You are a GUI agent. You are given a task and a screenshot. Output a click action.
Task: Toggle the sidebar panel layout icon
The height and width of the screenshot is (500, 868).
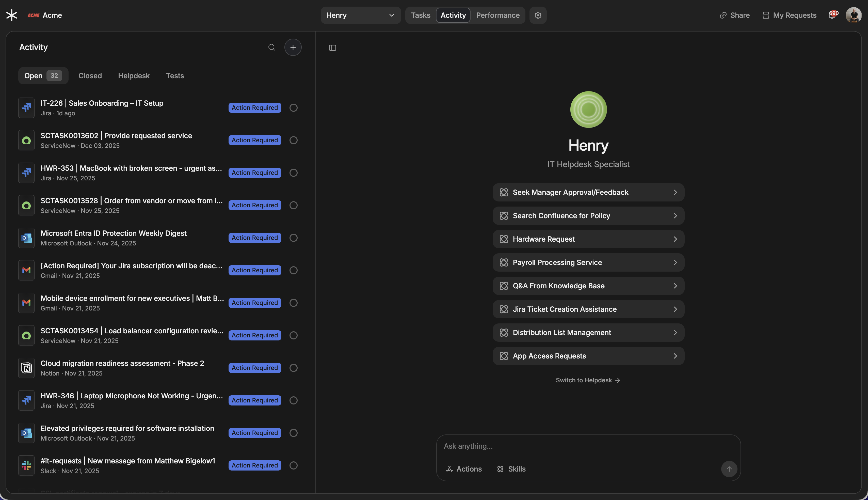[x=332, y=48]
